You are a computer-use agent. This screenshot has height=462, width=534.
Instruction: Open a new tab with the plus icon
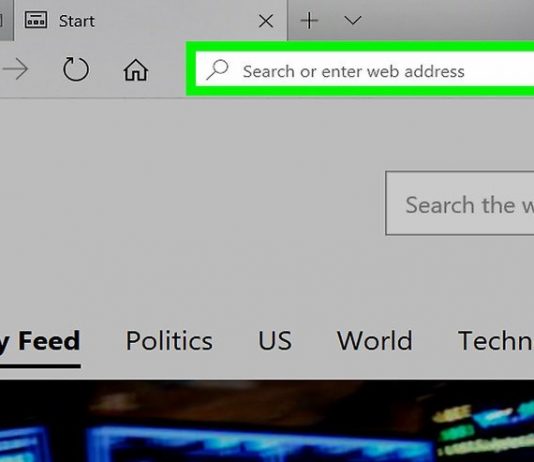click(309, 20)
